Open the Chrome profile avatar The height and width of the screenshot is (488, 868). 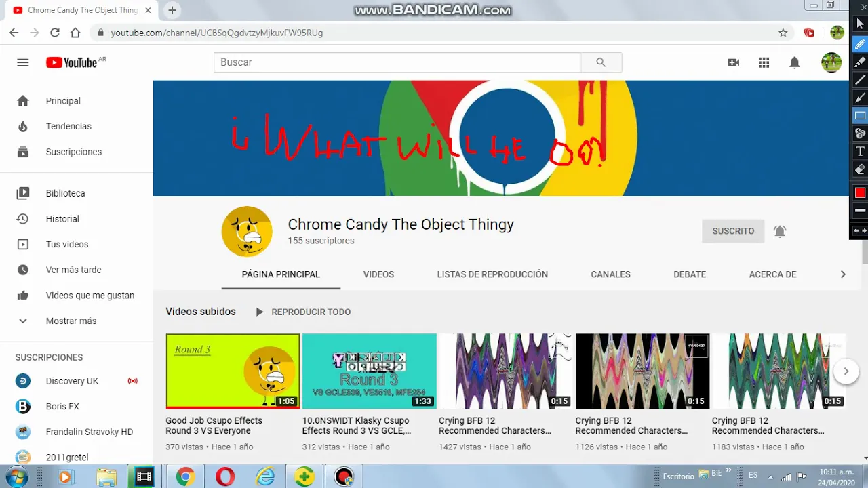point(837,33)
